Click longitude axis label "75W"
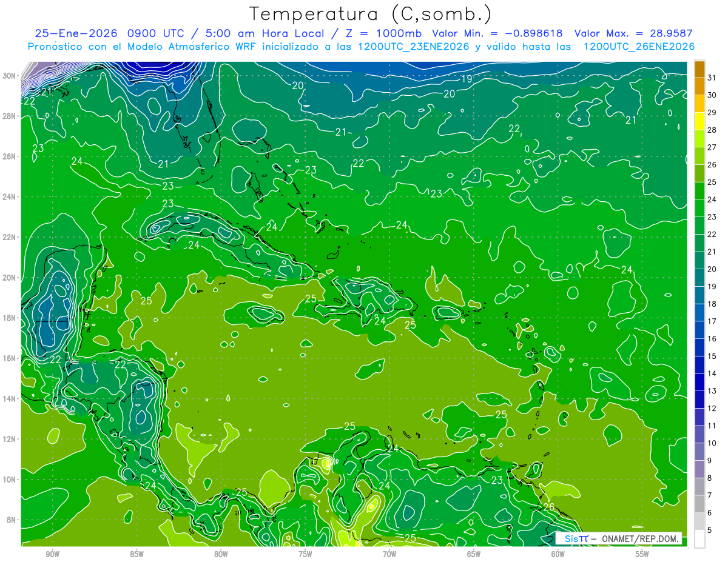The height and width of the screenshot is (562, 728). (305, 554)
